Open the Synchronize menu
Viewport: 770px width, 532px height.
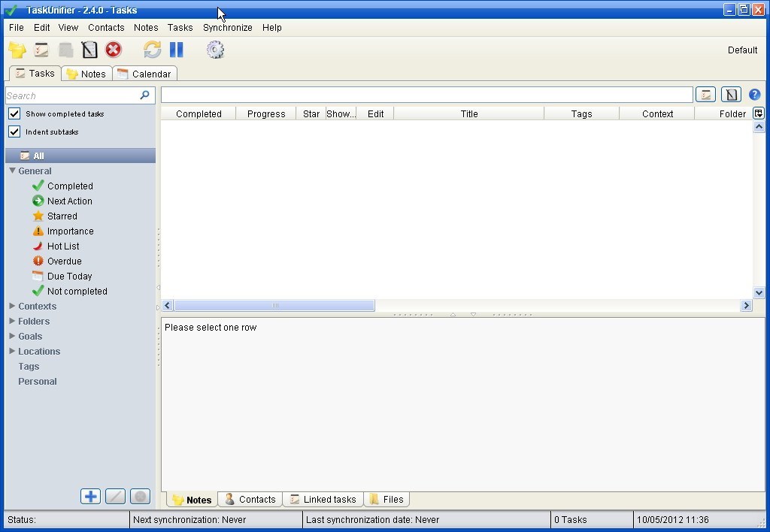227,28
